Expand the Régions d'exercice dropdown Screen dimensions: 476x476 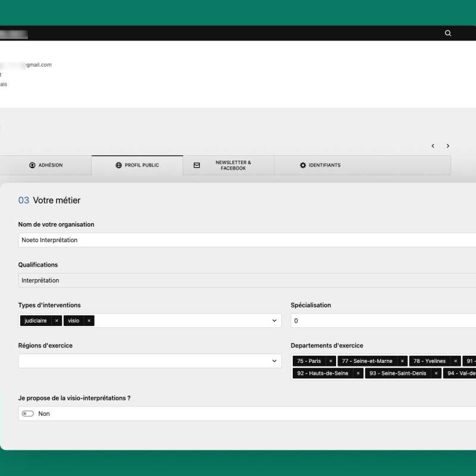274,361
